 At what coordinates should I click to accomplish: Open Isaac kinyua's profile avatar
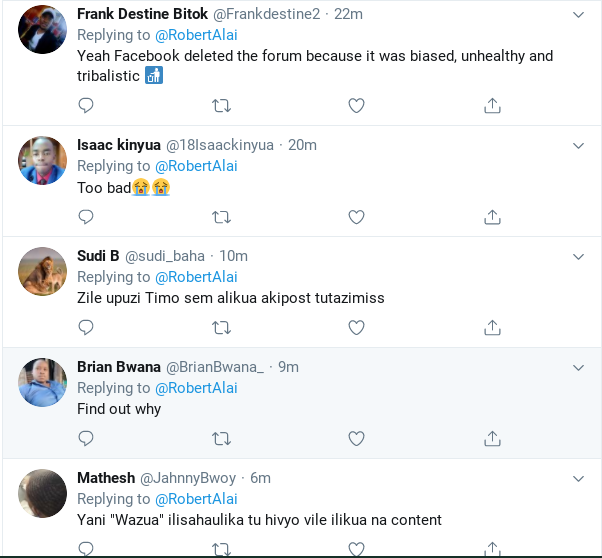pos(43,160)
